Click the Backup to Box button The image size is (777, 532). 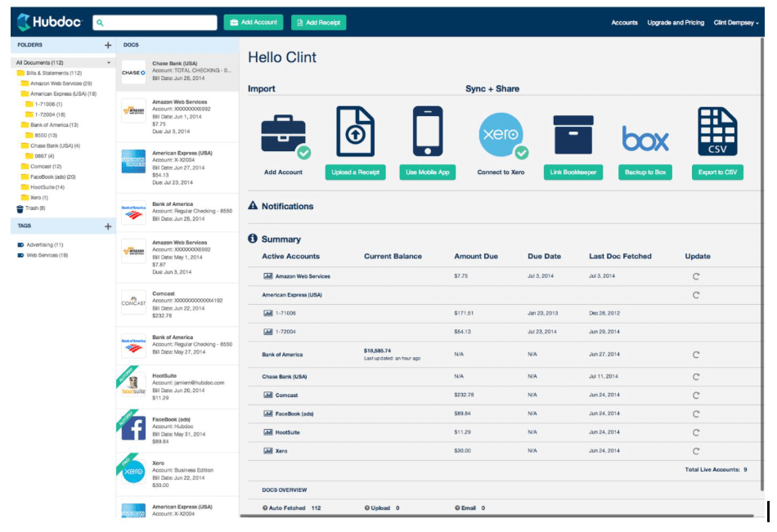pyautogui.click(x=645, y=172)
